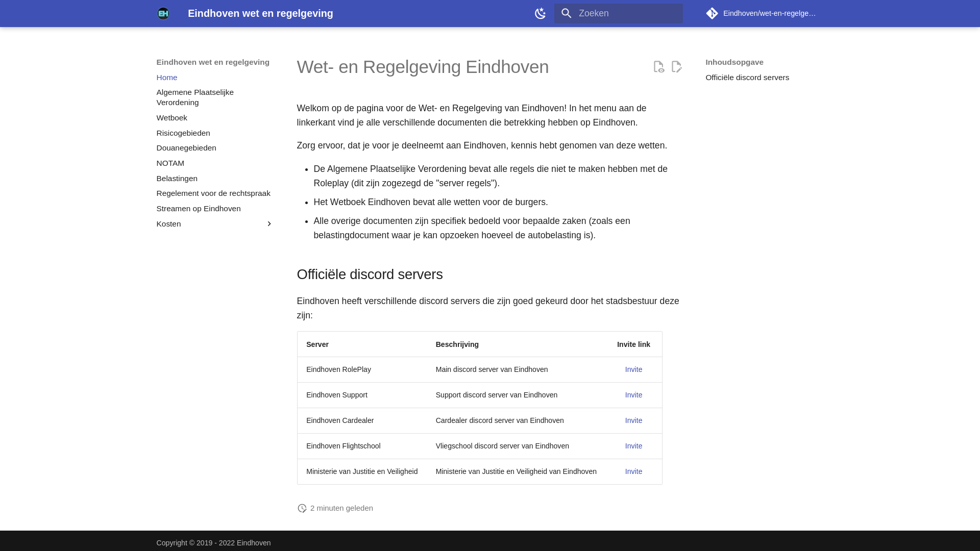The height and width of the screenshot is (551, 980).
Task: Click the site title Eindhoven wet en regelgeving
Action: tap(260, 13)
